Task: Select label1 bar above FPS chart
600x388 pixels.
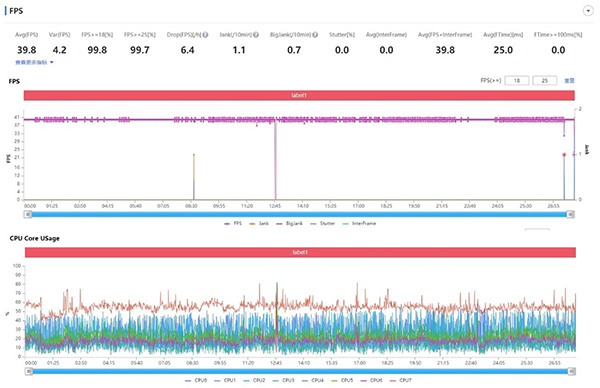Action: click(299, 95)
